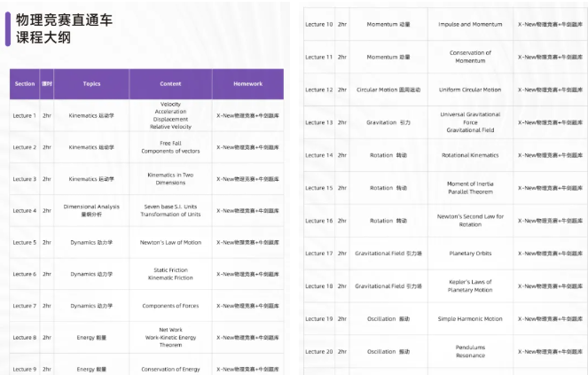Click the Moment of Inertia content cell

[x=470, y=188]
